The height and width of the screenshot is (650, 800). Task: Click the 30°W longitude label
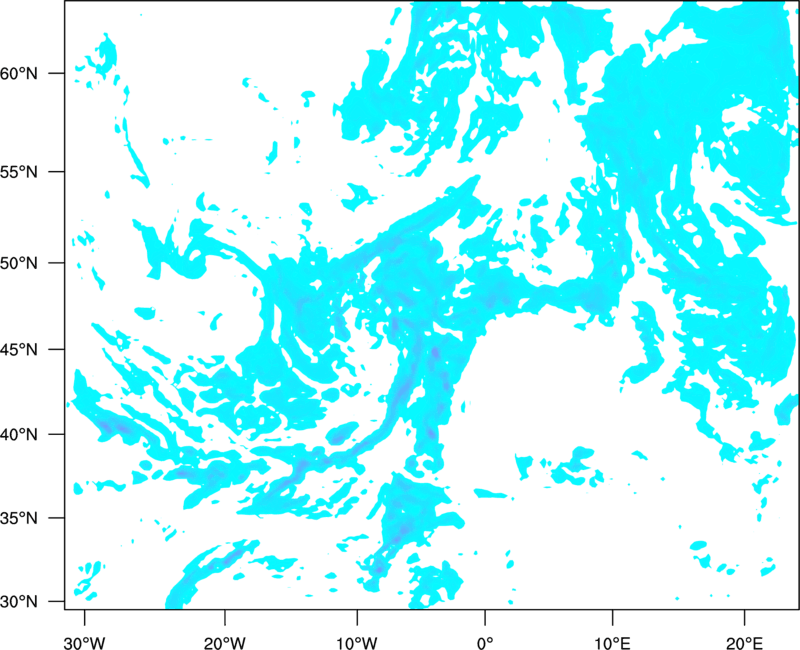coord(85,643)
